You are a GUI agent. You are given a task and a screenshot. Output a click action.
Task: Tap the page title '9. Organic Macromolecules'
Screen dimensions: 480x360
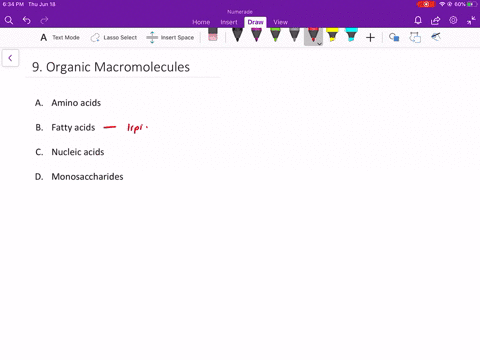(111, 67)
